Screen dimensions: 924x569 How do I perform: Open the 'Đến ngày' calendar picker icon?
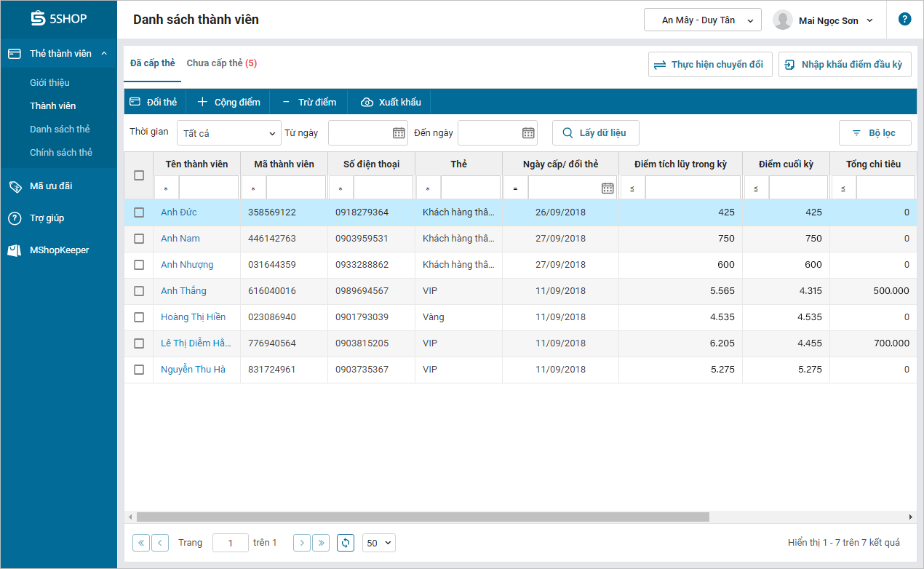coord(528,132)
